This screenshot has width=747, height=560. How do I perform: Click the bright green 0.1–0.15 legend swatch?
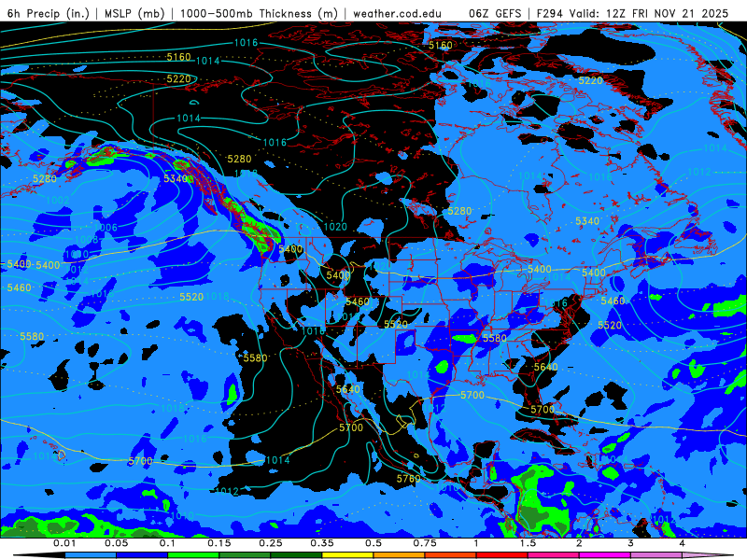pos(193,555)
